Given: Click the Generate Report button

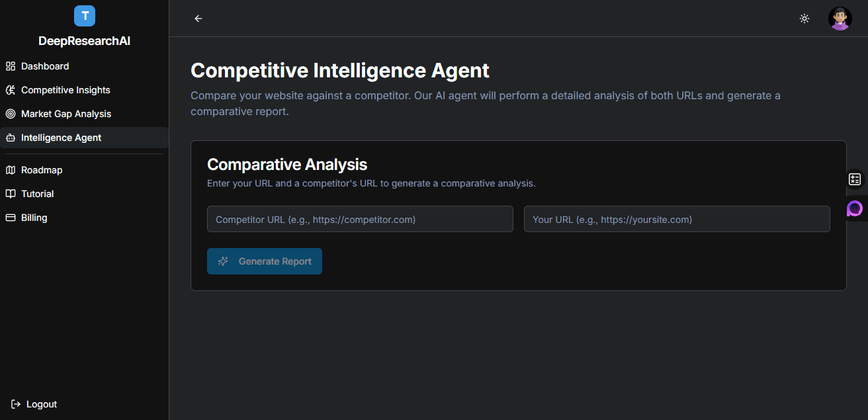Looking at the screenshot, I should pos(265,261).
